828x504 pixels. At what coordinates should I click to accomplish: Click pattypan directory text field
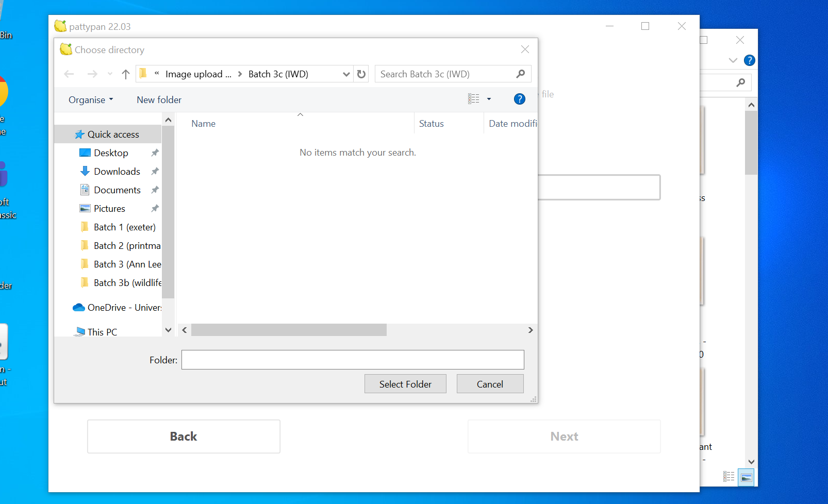pyautogui.click(x=599, y=188)
